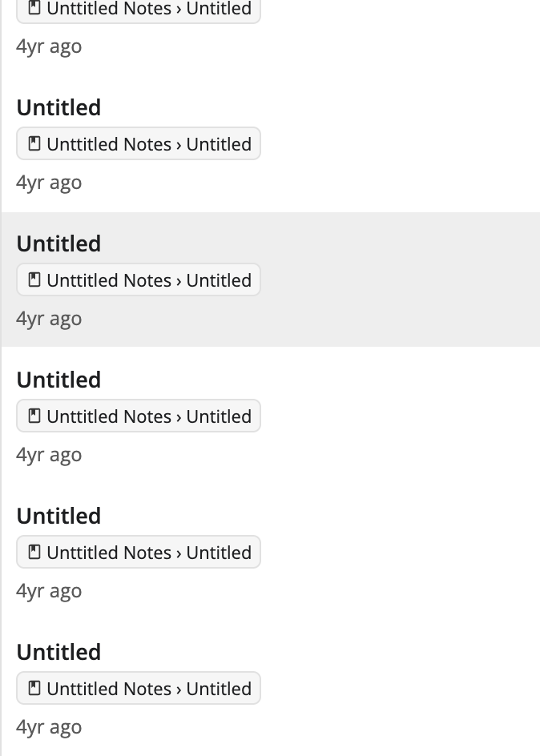
Task: Open the highlighted Untitled note
Action: (x=58, y=243)
